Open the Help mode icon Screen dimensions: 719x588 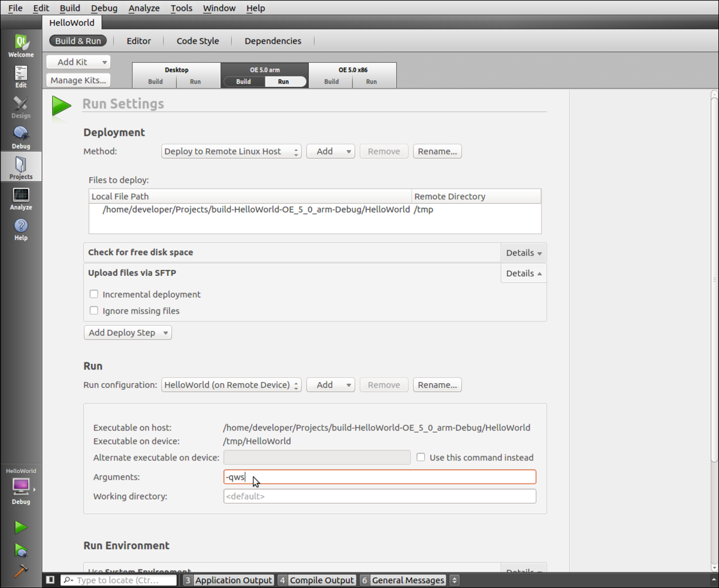tap(20, 229)
